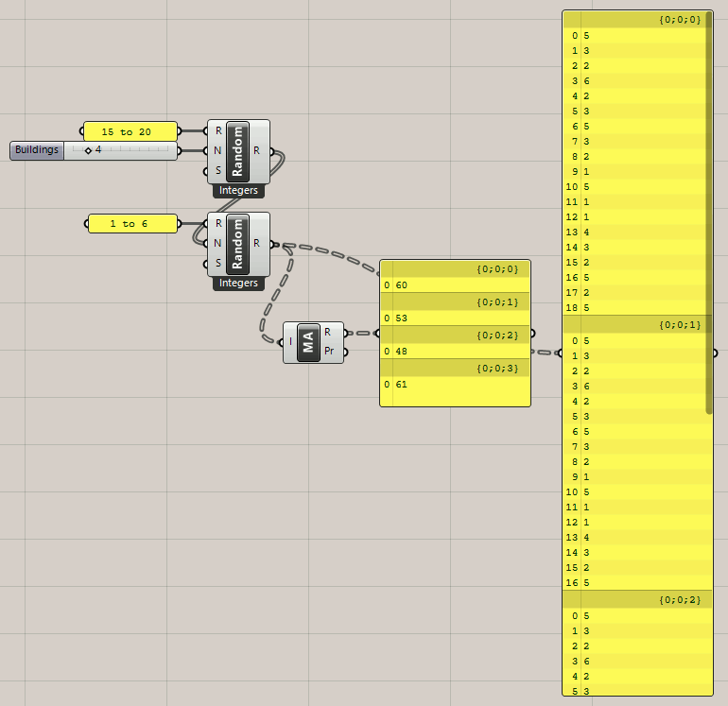Click row 3 in tall panel's first branch

[x=637, y=80]
